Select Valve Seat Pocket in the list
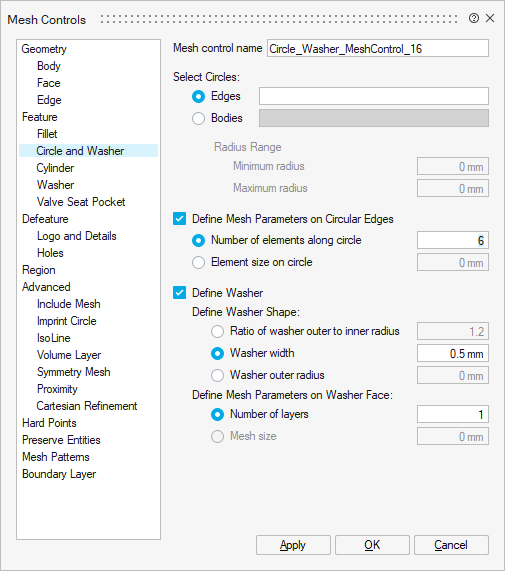This screenshot has height=571, width=505. click(x=81, y=202)
